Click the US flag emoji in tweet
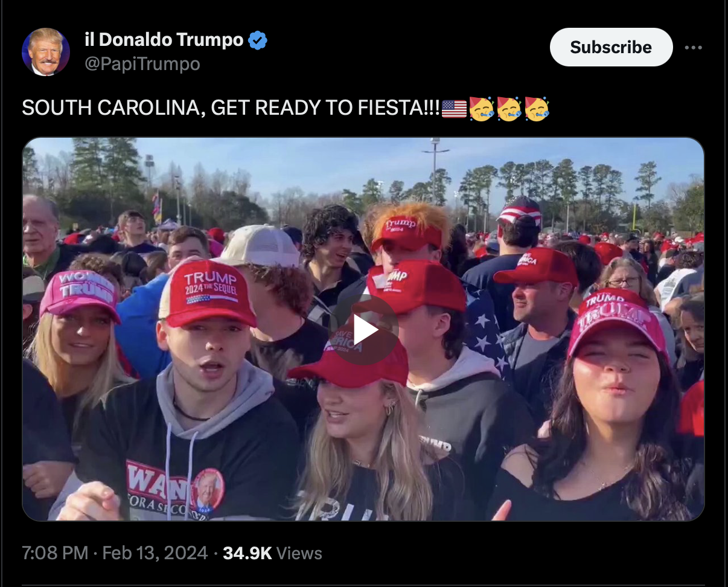This screenshot has height=587, width=728. 454,109
